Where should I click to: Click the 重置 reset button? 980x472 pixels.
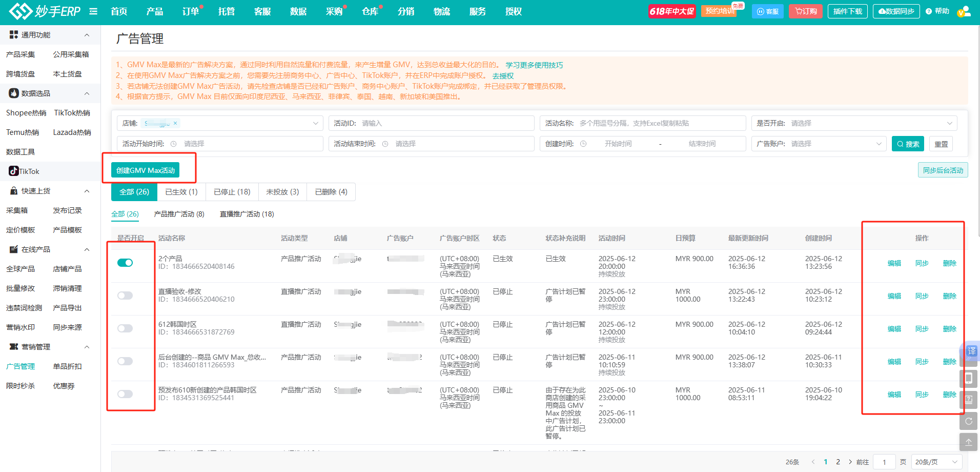pyautogui.click(x=941, y=144)
